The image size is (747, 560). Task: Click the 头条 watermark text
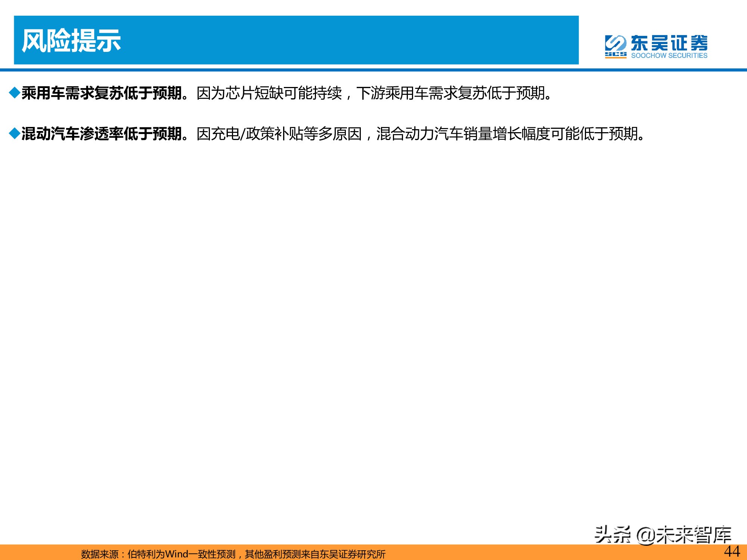[x=613, y=535]
